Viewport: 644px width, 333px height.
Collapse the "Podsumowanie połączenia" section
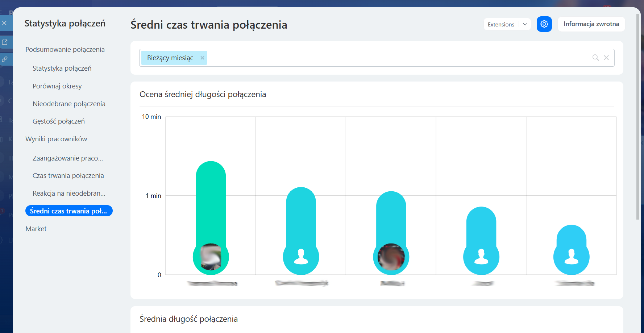pos(65,49)
